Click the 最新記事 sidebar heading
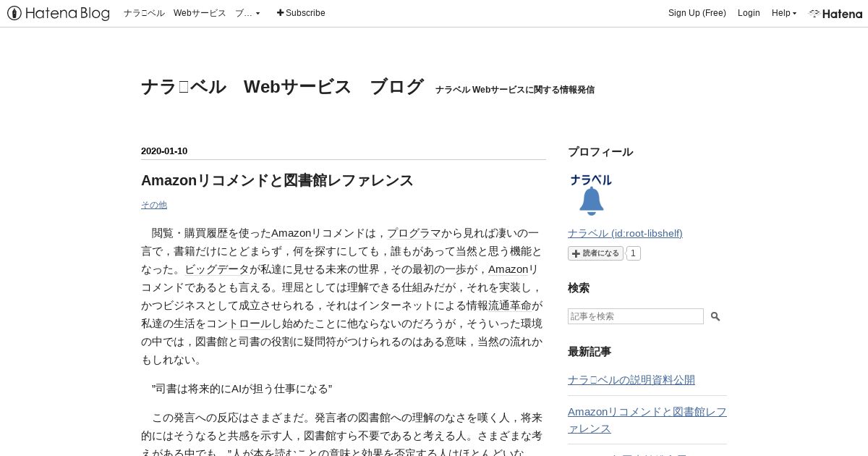 tap(590, 352)
